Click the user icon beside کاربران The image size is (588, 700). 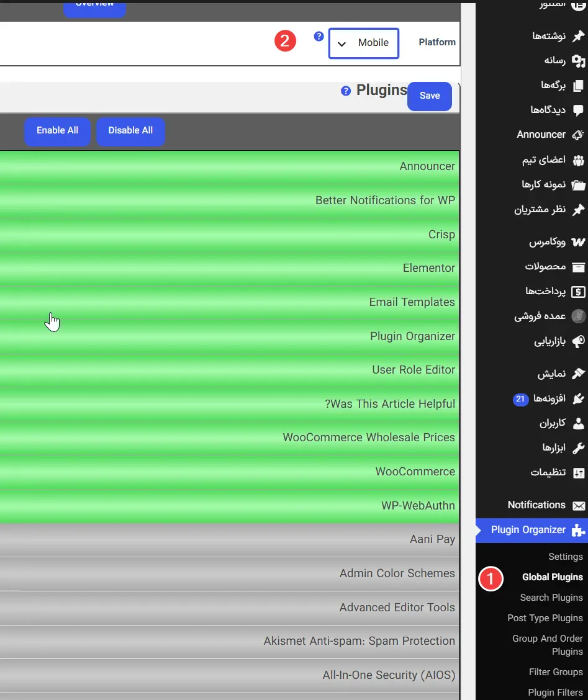point(578,423)
